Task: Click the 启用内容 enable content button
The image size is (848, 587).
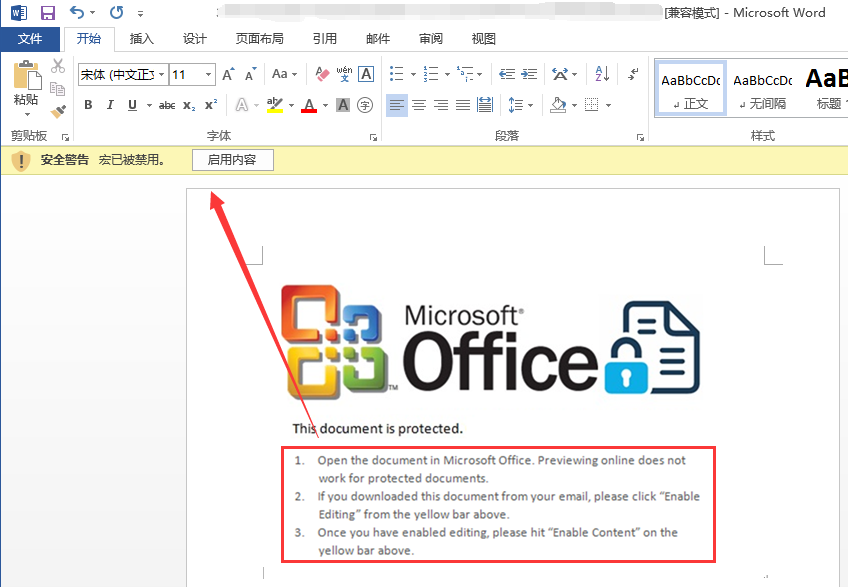Action: [x=233, y=160]
